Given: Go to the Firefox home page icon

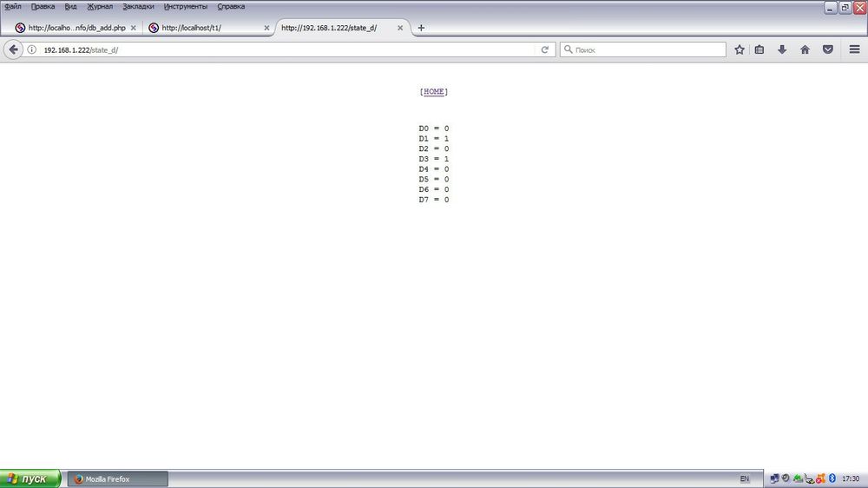Looking at the screenshot, I should (x=805, y=49).
